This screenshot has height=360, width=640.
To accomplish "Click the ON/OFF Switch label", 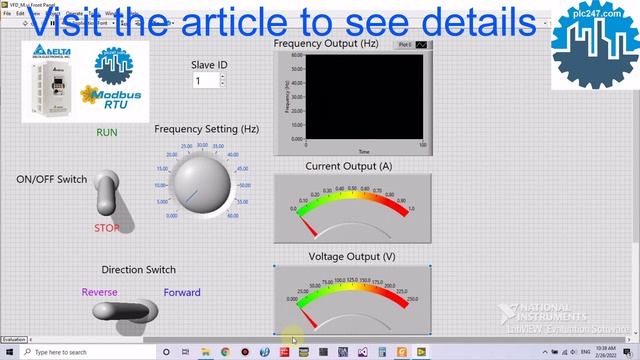I will [x=51, y=179].
